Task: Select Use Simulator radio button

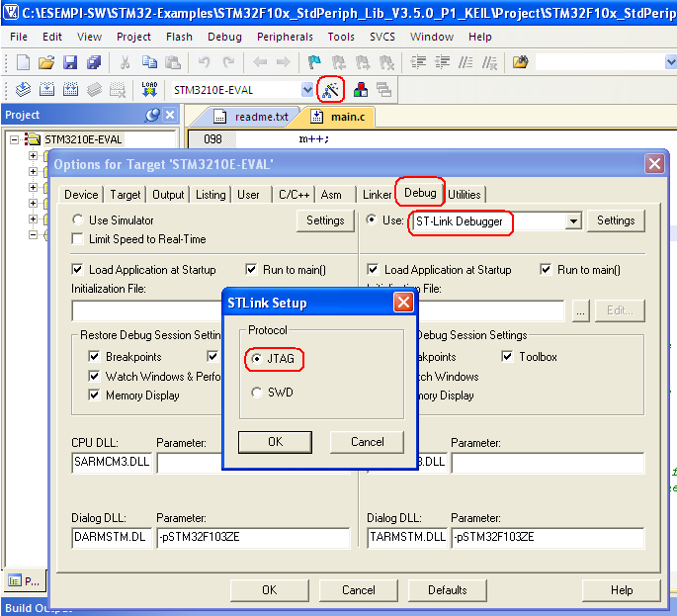Action: (x=78, y=220)
